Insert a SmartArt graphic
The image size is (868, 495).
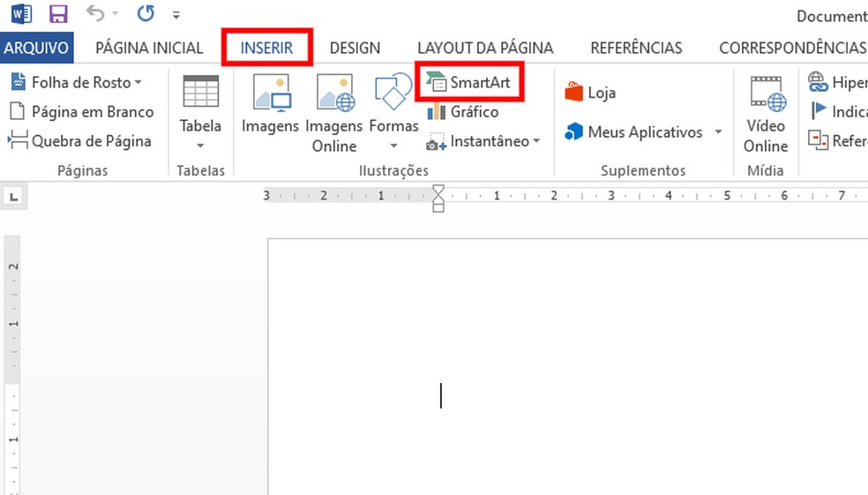470,83
